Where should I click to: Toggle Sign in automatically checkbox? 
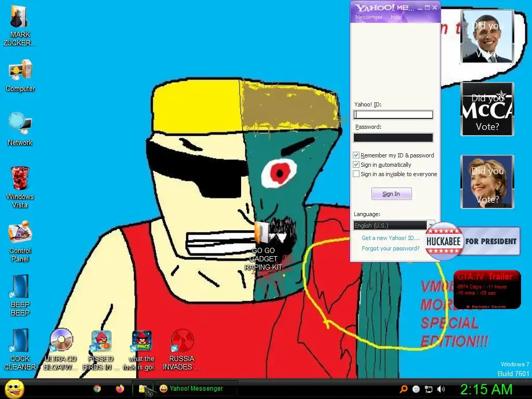[x=356, y=165]
